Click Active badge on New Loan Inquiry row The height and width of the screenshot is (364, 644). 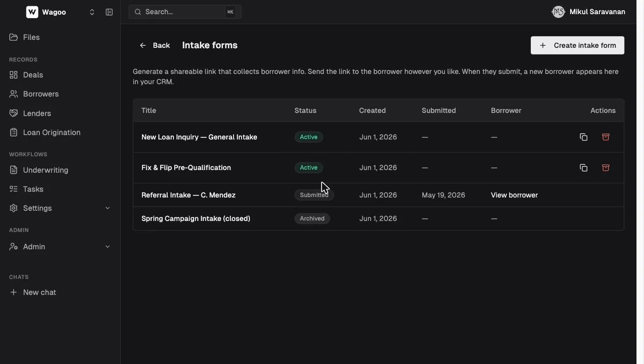click(x=309, y=137)
